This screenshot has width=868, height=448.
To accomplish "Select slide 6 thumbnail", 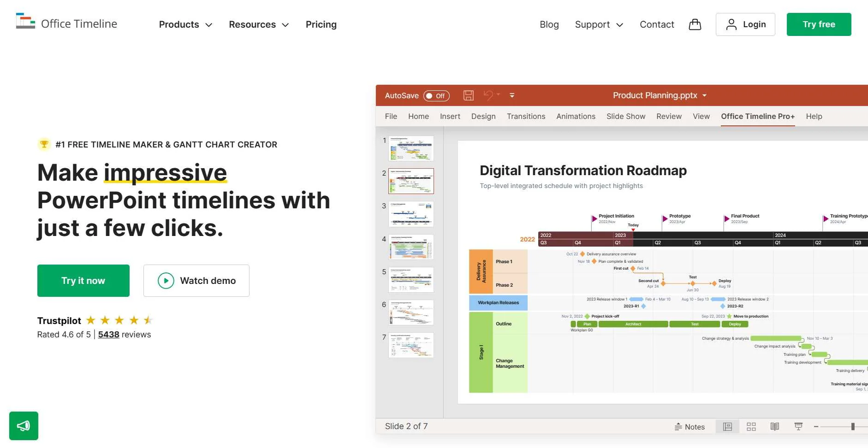I will tap(411, 312).
